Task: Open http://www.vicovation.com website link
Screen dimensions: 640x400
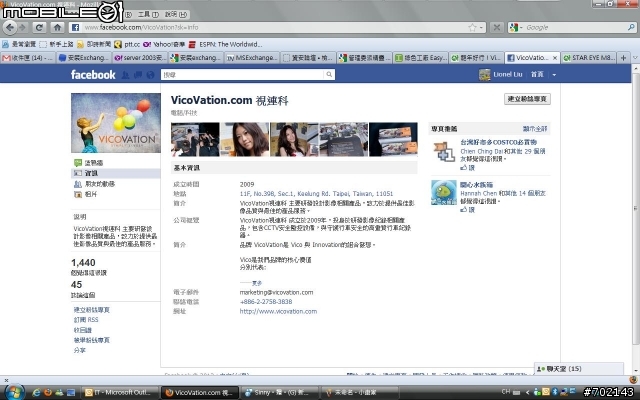Action: pyautogui.click(x=278, y=311)
